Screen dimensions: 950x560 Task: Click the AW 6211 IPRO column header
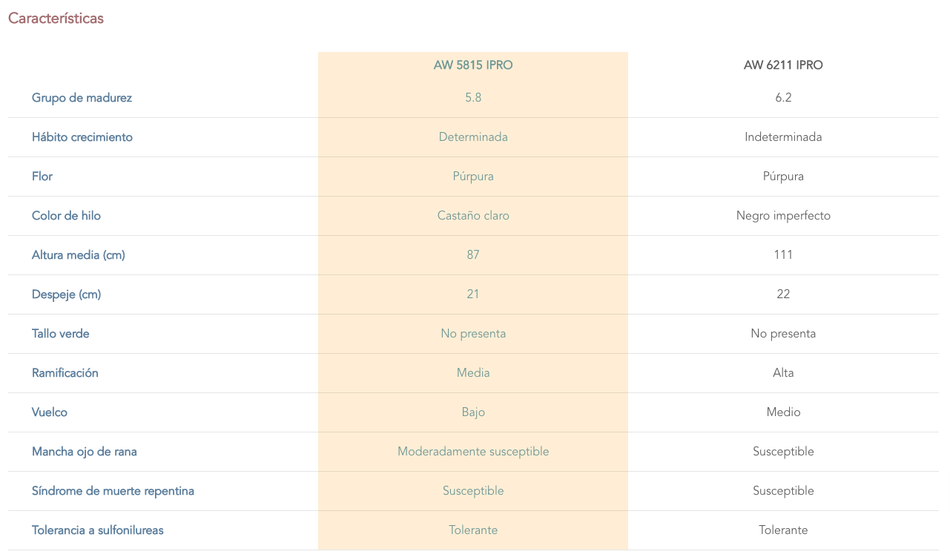click(783, 65)
